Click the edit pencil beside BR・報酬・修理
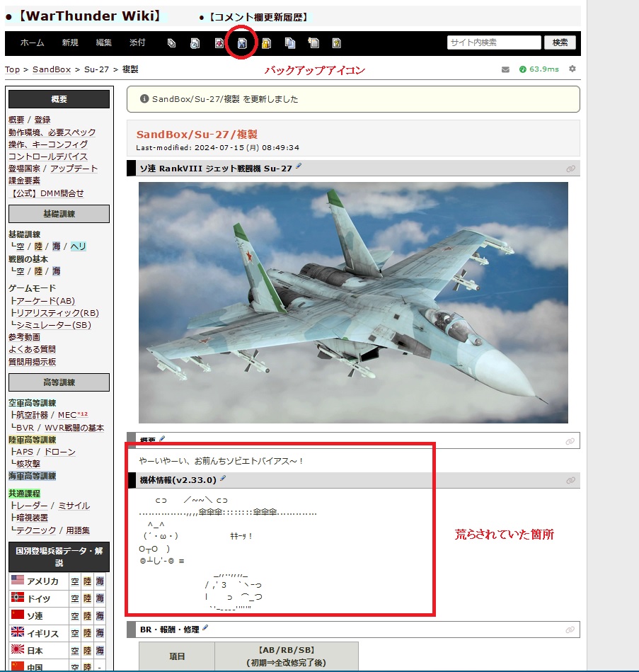Screen dimensions: 639x672 (x=205, y=627)
